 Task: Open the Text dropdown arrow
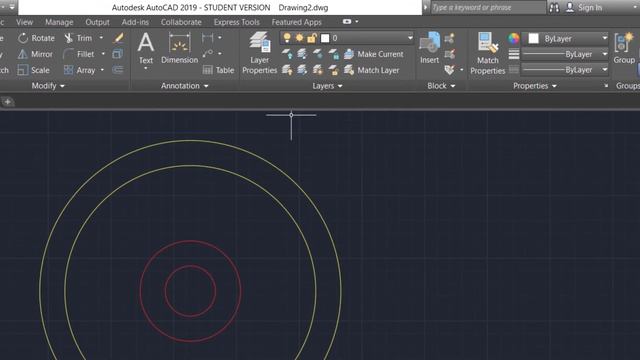click(146, 68)
